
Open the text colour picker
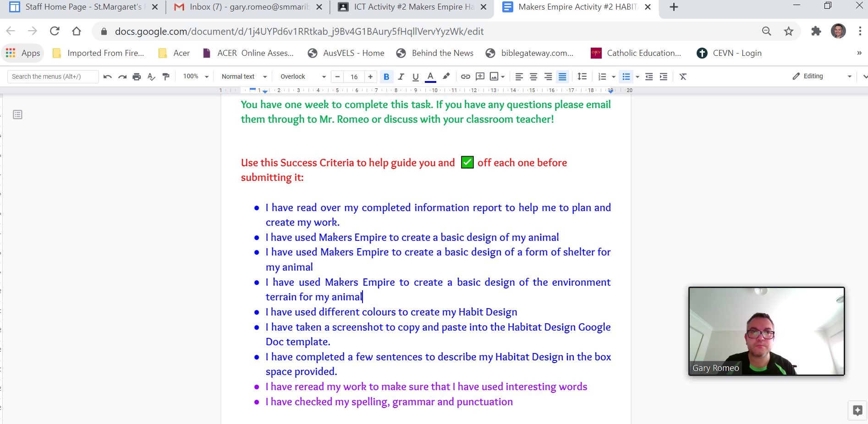[x=430, y=76]
